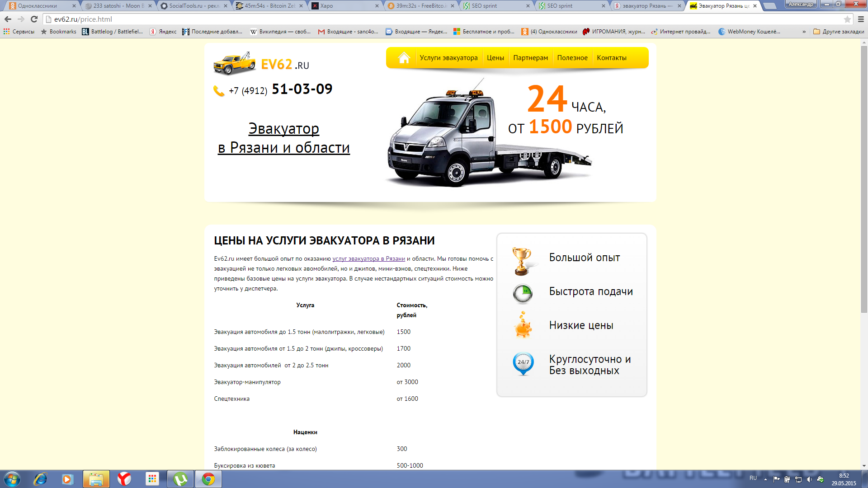The image size is (868, 488).
Task: Expand hidden bookmarks with chevron
Action: click(804, 32)
